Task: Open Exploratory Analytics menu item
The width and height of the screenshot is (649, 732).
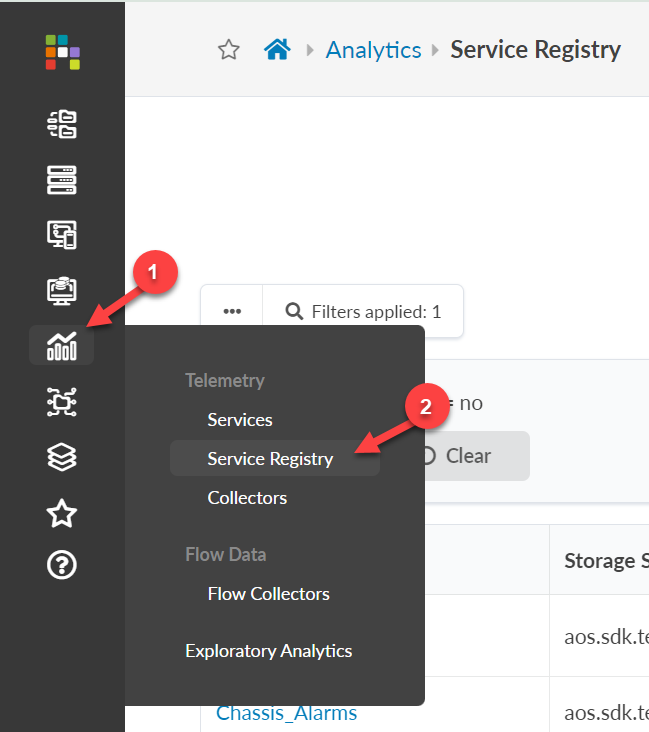Action: click(x=269, y=651)
